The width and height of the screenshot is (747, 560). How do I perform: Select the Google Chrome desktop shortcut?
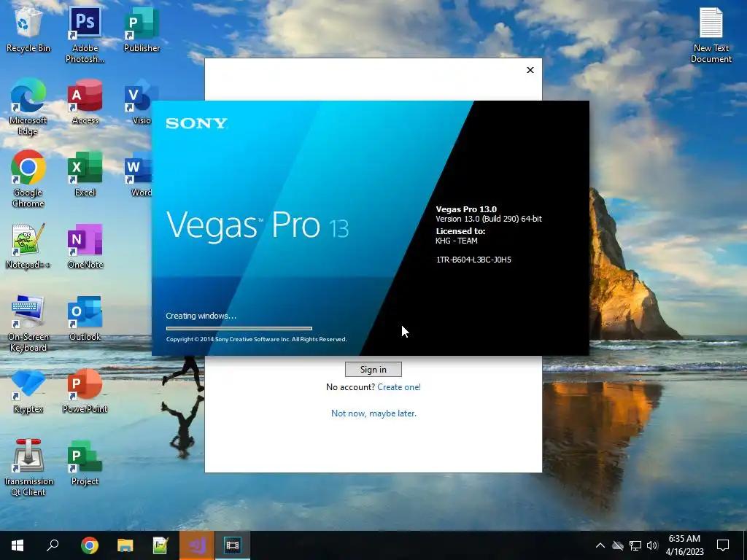tap(28, 179)
